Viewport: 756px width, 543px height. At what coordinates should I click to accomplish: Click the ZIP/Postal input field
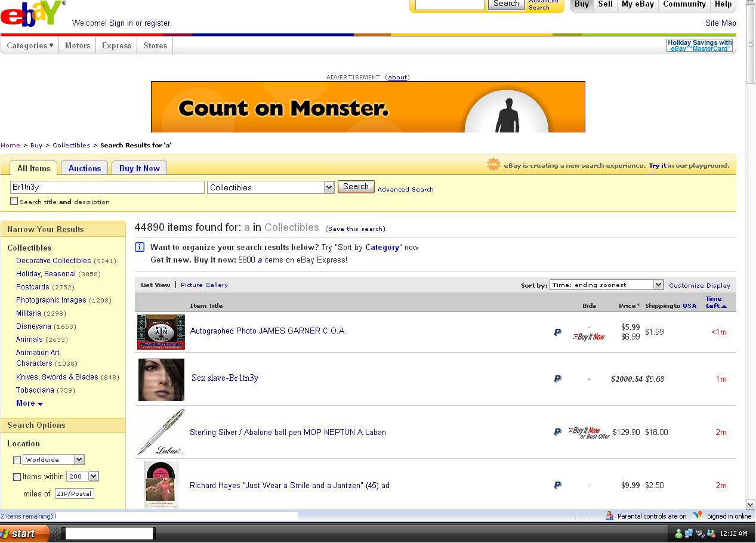(x=74, y=493)
